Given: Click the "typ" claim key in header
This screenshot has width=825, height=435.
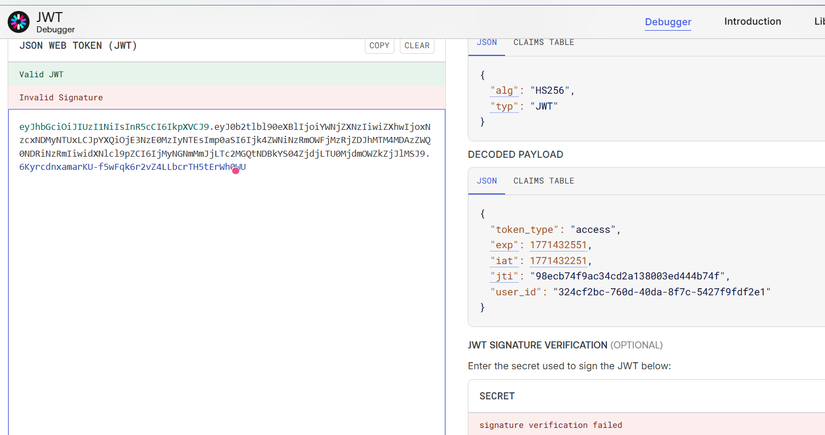Looking at the screenshot, I should tap(503, 106).
